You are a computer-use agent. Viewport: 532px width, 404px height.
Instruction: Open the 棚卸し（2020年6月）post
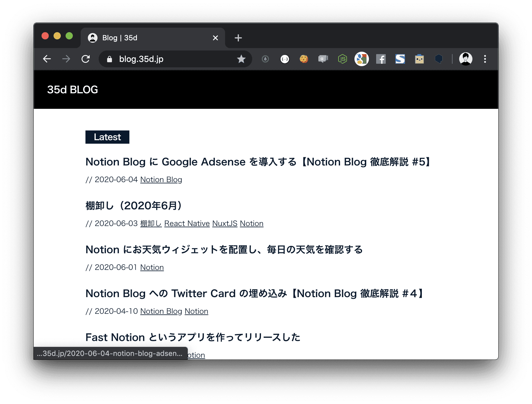134,206
